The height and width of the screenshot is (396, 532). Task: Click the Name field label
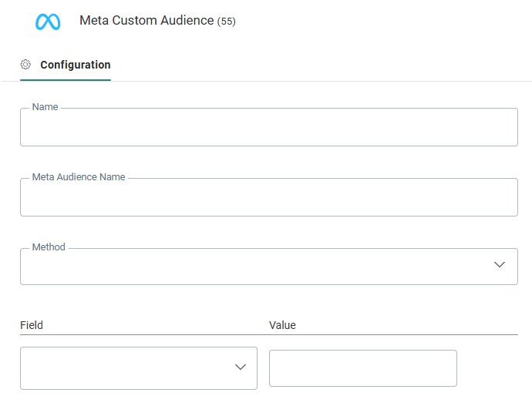(x=45, y=107)
